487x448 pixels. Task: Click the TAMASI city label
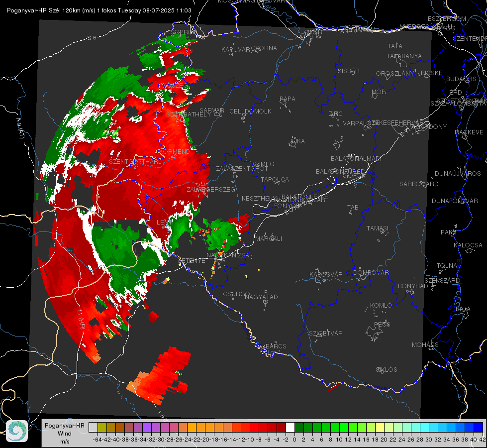point(378,228)
